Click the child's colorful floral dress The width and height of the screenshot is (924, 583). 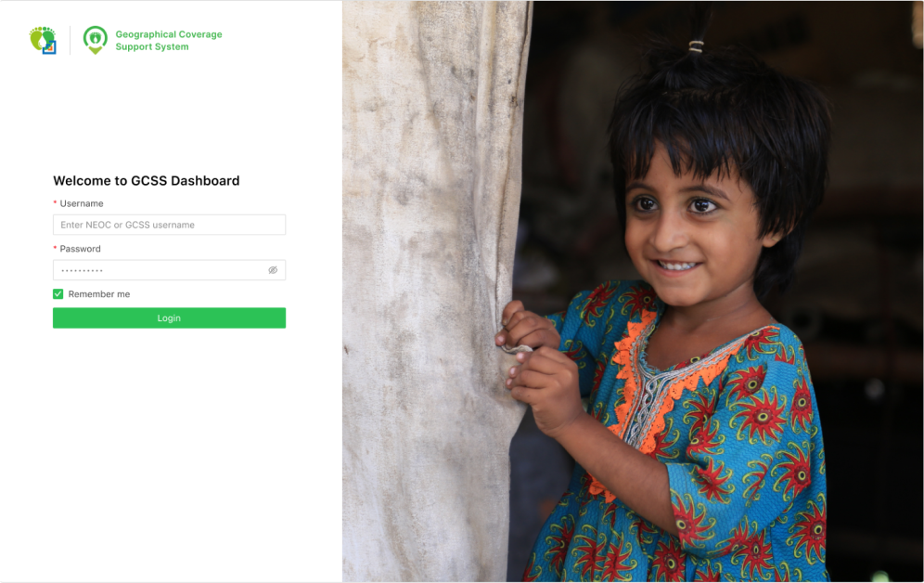684,448
